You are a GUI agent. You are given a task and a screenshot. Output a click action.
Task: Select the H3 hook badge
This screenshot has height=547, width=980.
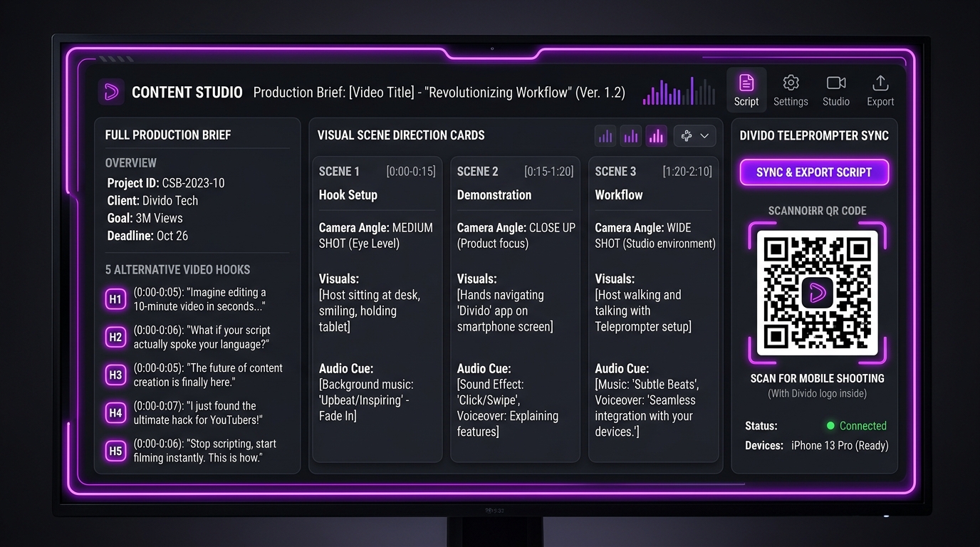pyautogui.click(x=115, y=375)
